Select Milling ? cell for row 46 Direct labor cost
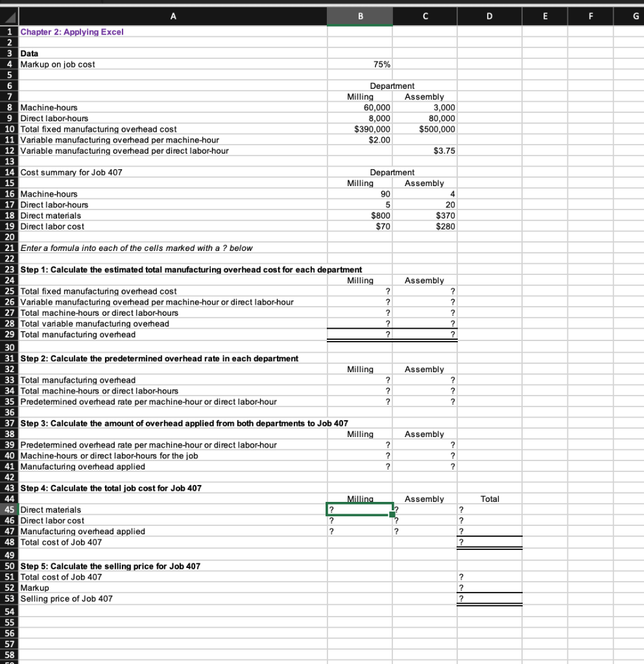The image size is (644, 664). 360,521
